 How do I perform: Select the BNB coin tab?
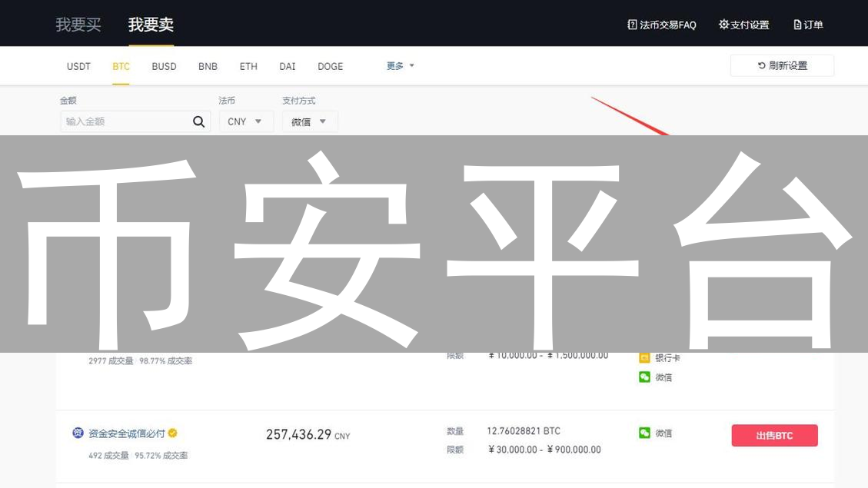coord(208,66)
